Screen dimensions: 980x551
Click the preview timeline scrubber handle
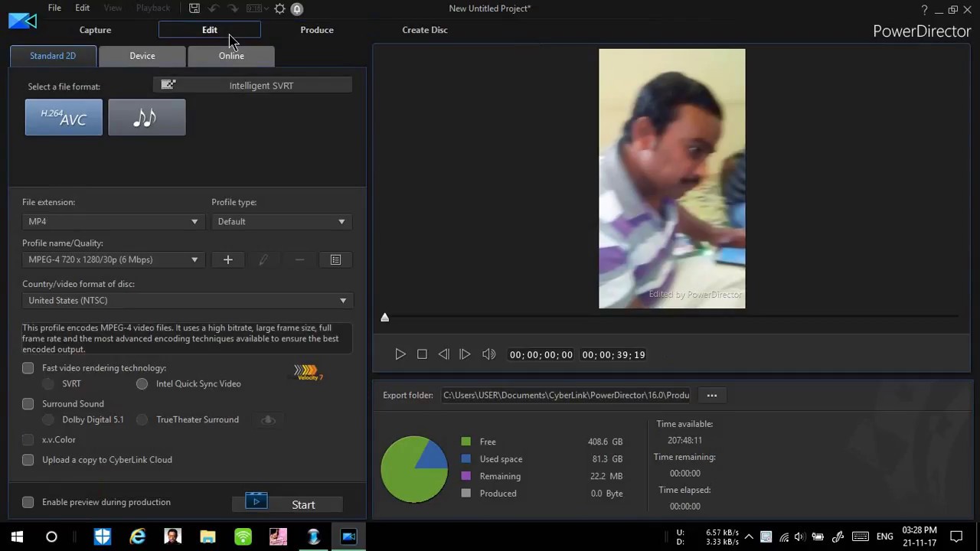click(385, 317)
